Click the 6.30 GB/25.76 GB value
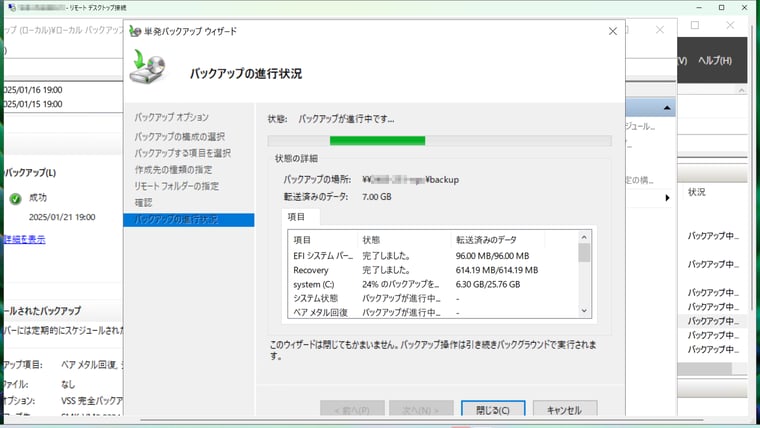The image size is (760, 428). [x=488, y=285]
